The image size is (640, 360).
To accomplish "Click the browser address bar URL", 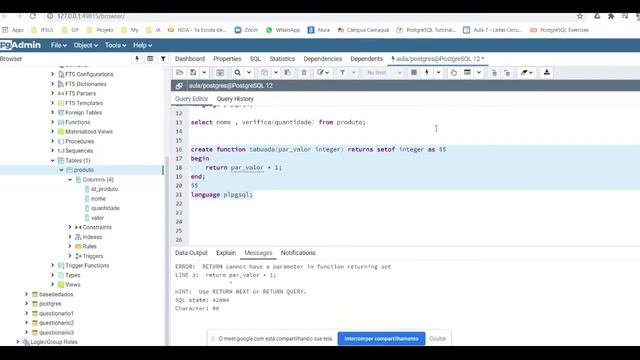I will tap(91, 16).
